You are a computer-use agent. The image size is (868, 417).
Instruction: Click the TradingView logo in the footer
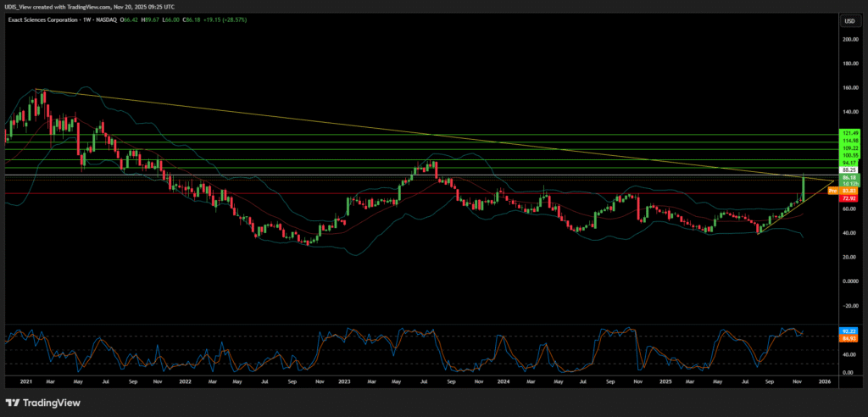[x=40, y=402]
